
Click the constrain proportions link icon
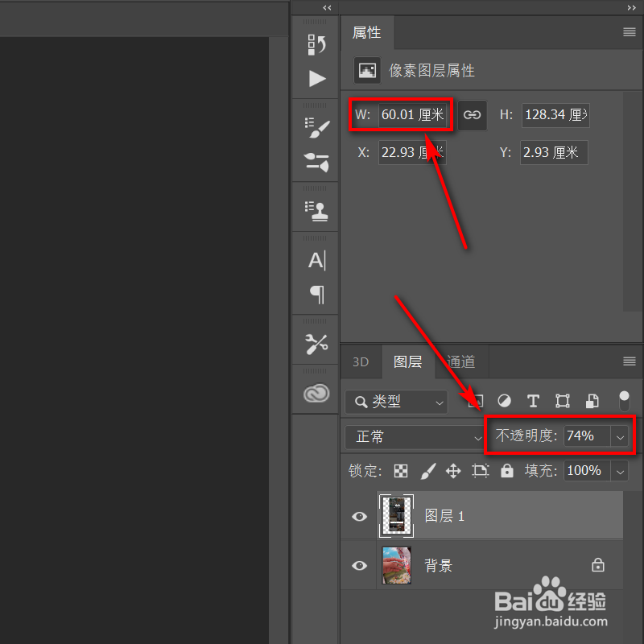(473, 115)
